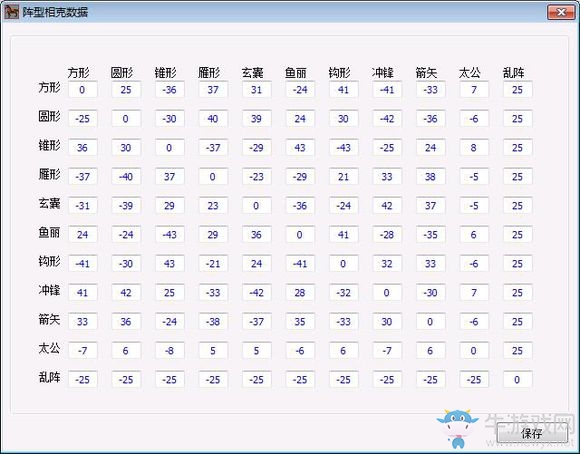Click the horse icon in title bar
580x454 pixels.
point(11,12)
